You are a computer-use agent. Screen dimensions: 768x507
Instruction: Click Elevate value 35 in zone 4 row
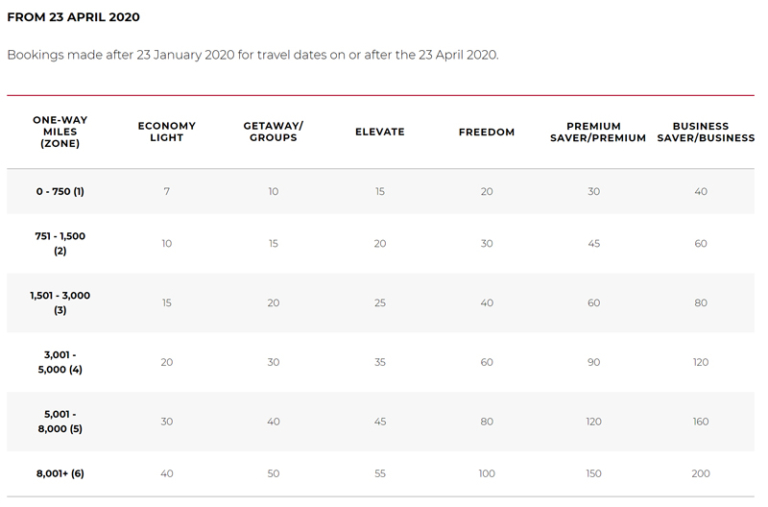pos(380,362)
